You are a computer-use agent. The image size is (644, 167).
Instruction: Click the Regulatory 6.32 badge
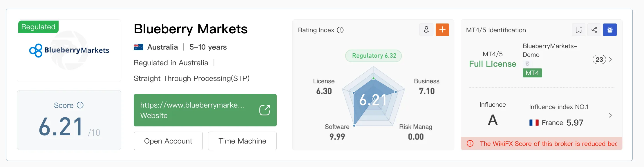[374, 56]
